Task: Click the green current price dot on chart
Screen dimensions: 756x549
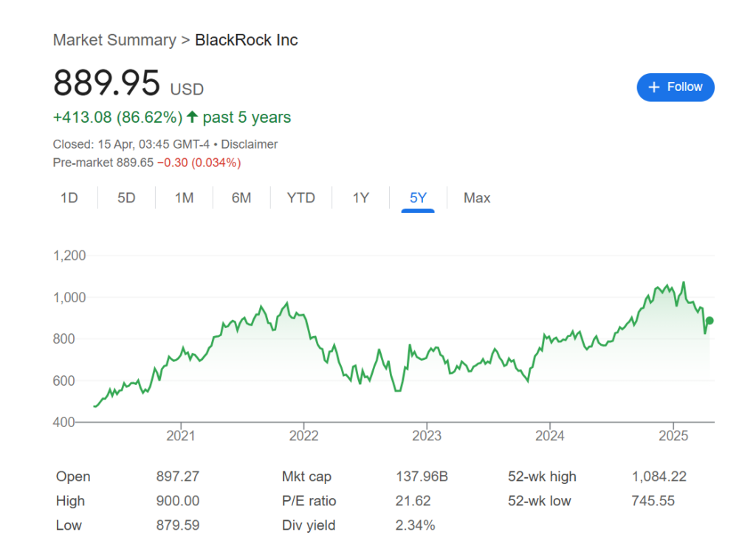Action: click(709, 321)
